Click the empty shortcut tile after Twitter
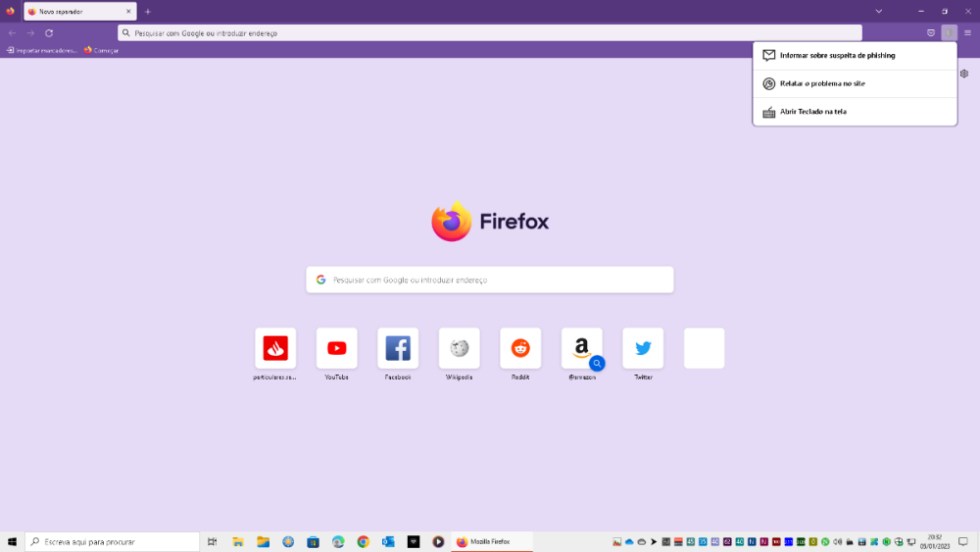 tap(704, 348)
